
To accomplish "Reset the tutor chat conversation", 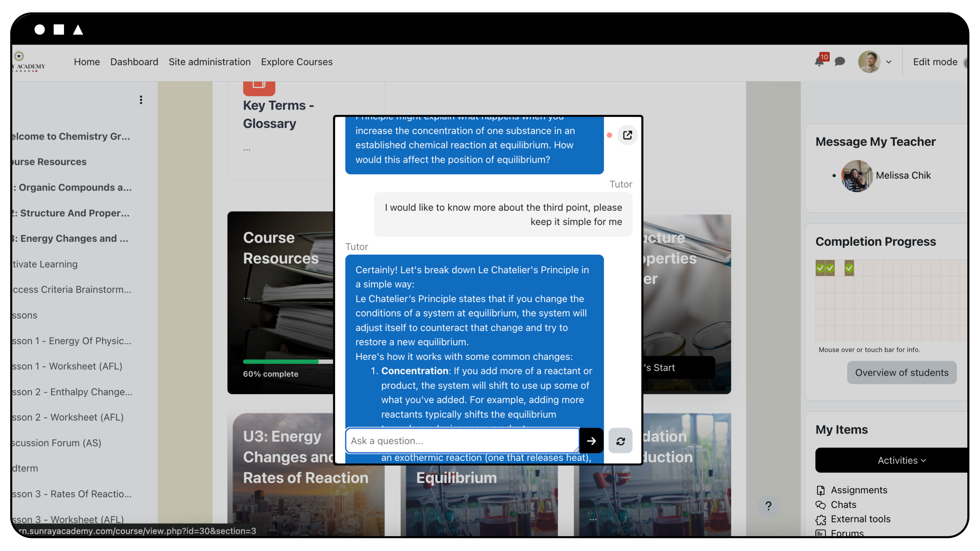I will [620, 441].
